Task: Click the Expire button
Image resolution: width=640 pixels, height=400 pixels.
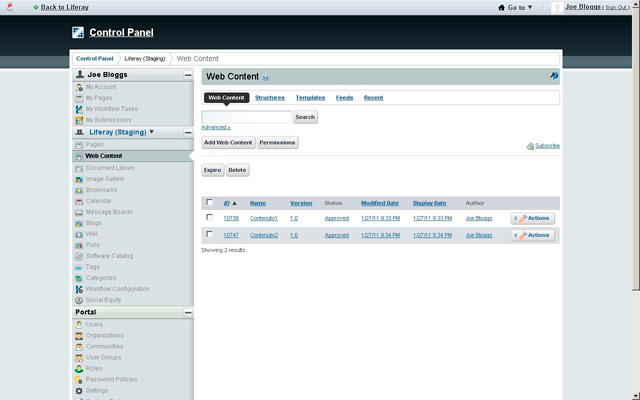Action: coord(213,170)
